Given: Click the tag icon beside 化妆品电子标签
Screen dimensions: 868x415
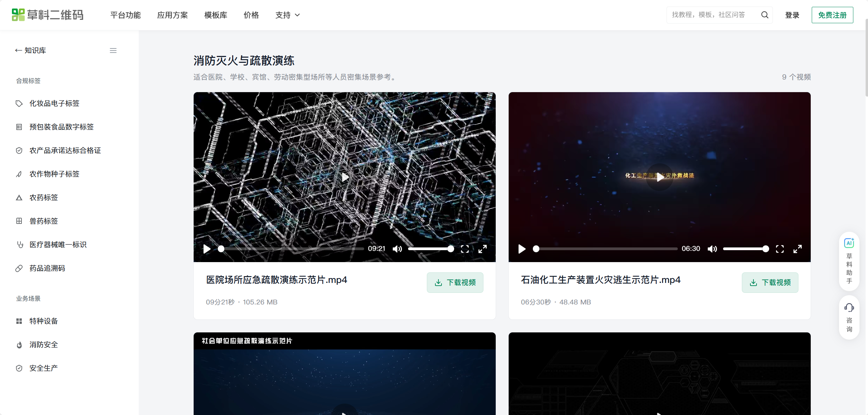Looking at the screenshot, I should tap(19, 103).
